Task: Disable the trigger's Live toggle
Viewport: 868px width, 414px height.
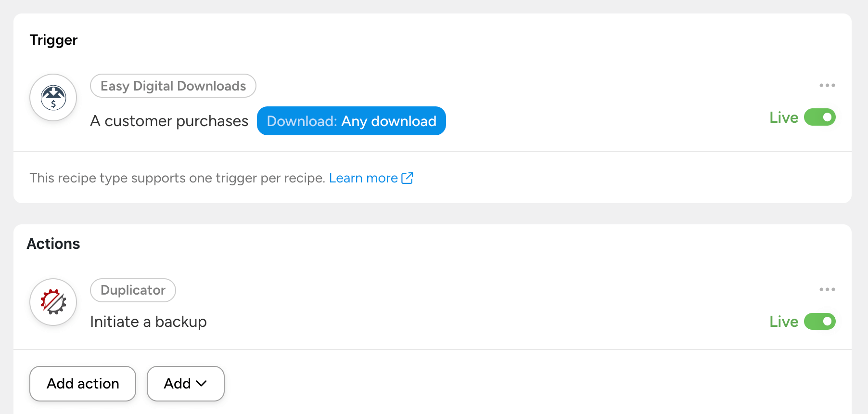Action: [819, 117]
